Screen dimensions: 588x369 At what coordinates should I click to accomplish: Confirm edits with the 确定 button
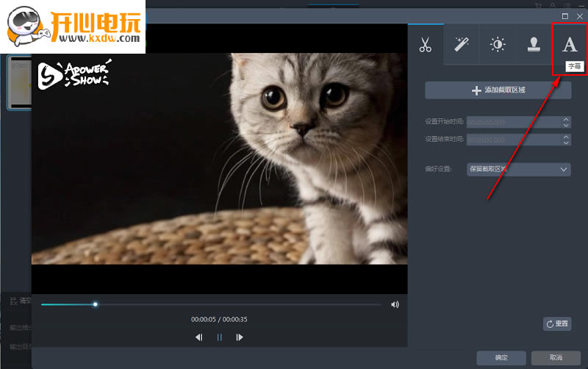tap(501, 357)
